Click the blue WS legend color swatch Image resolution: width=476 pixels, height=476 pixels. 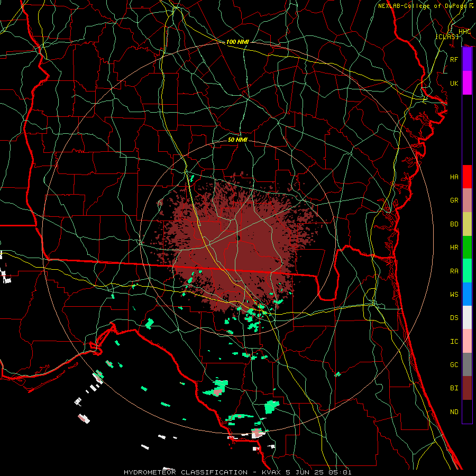[467, 294]
